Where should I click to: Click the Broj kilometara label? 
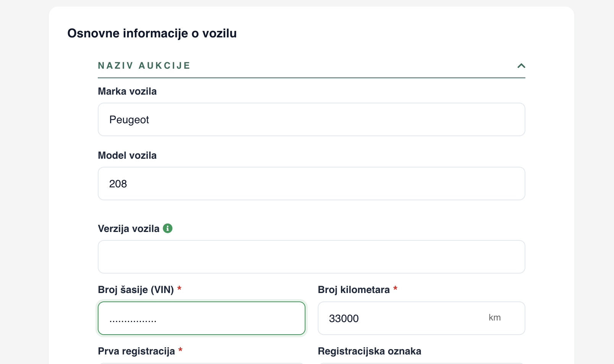(x=354, y=290)
